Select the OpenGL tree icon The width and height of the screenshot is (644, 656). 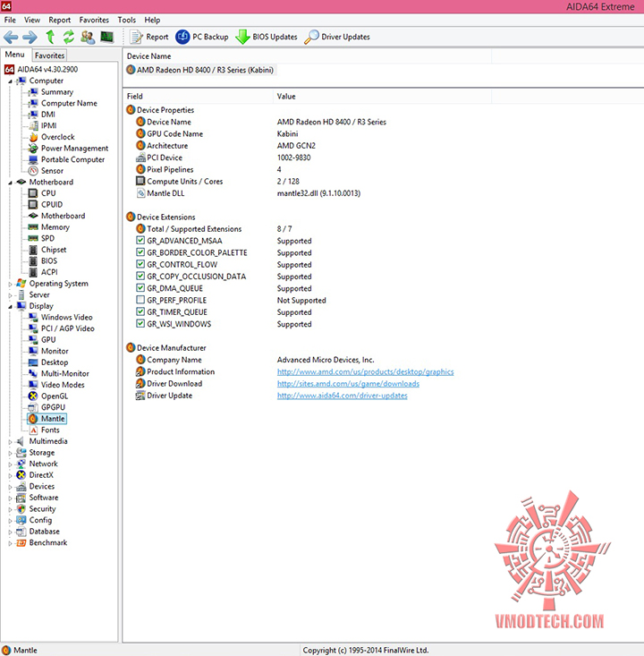click(x=33, y=396)
